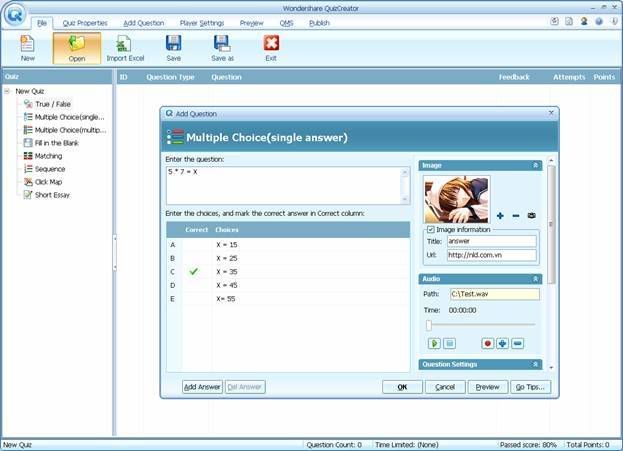Click the camera capture icon beside the image

click(531, 216)
